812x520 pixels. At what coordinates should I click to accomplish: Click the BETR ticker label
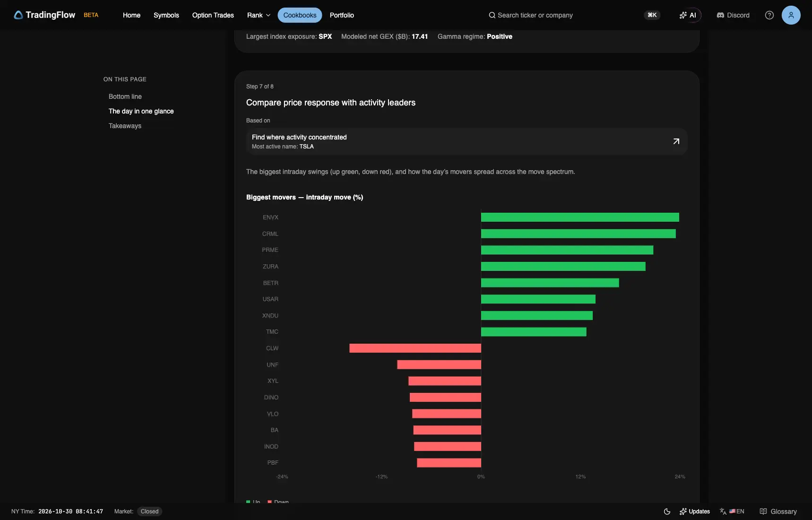tap(271, 283)
